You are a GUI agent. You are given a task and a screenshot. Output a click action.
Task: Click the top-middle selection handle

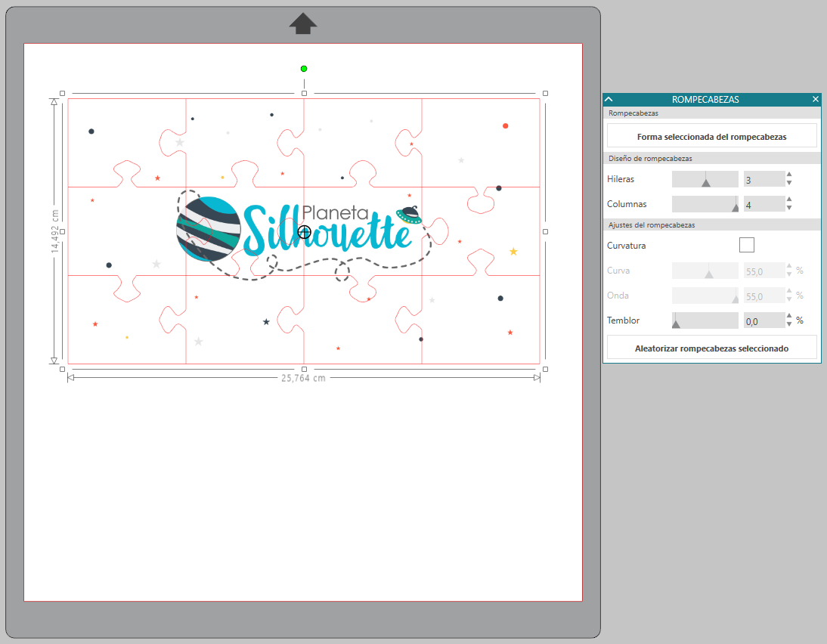pyautogui.click(x=304, y=94)
